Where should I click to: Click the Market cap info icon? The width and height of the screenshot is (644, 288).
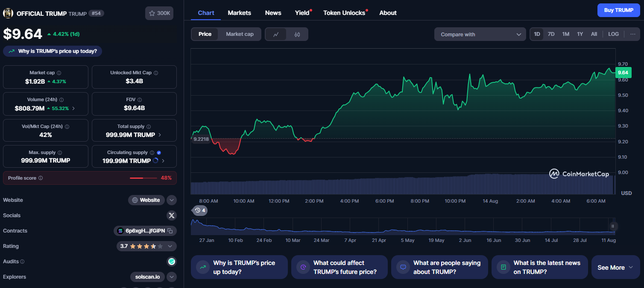pyautogui.click(x=59, y=73)
